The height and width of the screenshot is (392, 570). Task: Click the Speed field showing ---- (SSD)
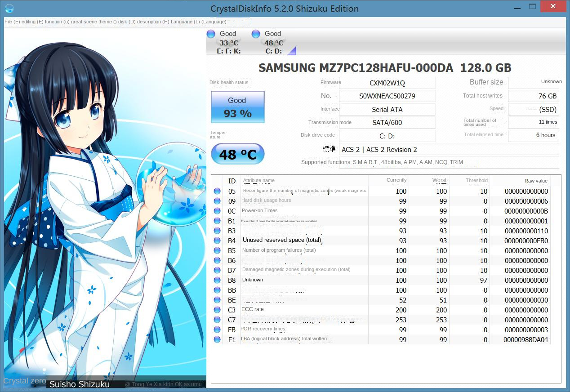point(534,109)
